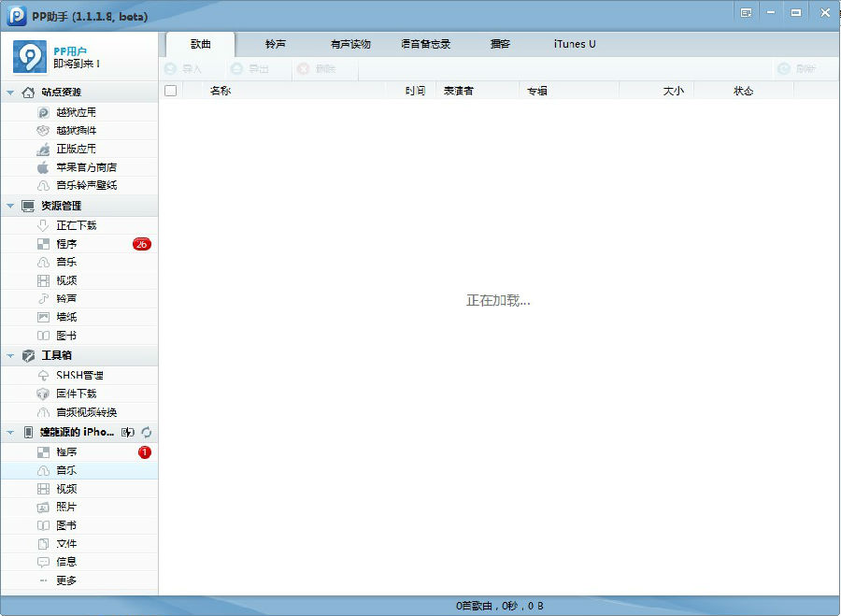Switch to the iTunes U tab

575,44
